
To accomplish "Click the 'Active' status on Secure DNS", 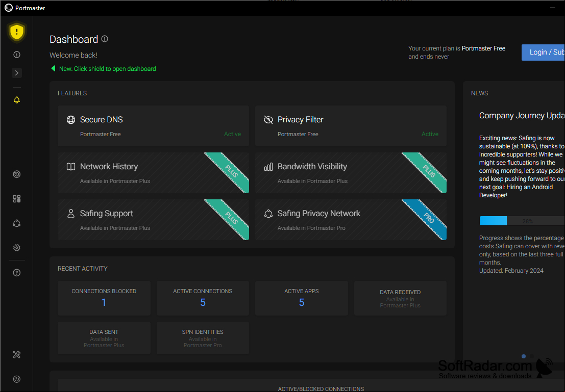I will (x=232, y=134).
